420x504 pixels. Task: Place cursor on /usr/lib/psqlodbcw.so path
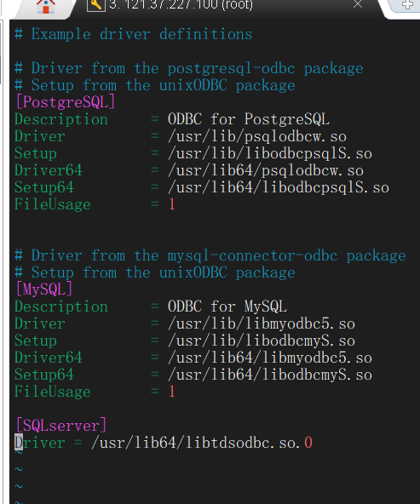257,136
